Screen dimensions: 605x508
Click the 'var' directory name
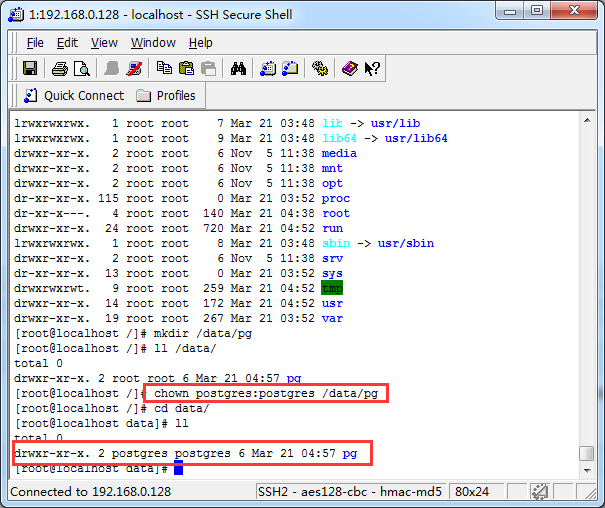(332, 318)
